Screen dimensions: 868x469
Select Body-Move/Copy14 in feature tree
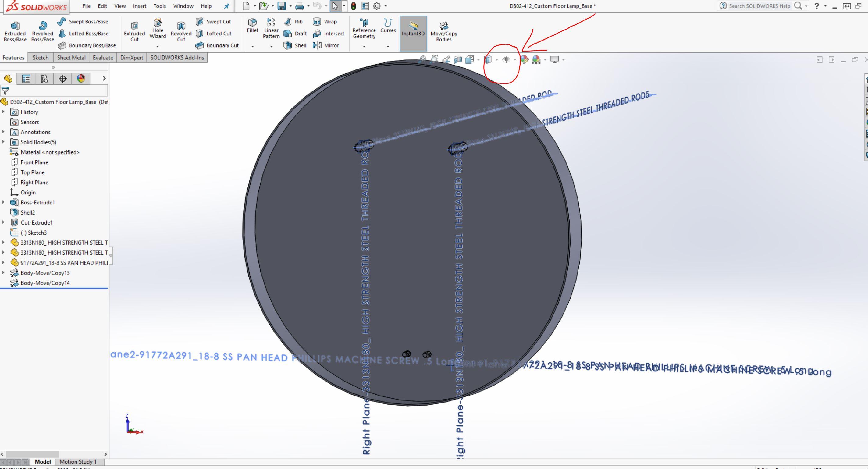click(x=45, y=283)
